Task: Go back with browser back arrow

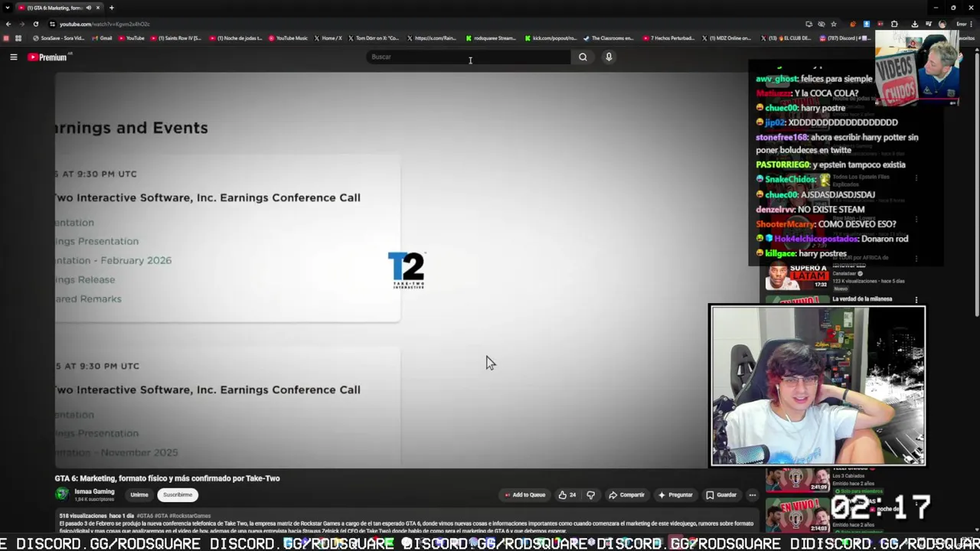Action: [8, 24]
